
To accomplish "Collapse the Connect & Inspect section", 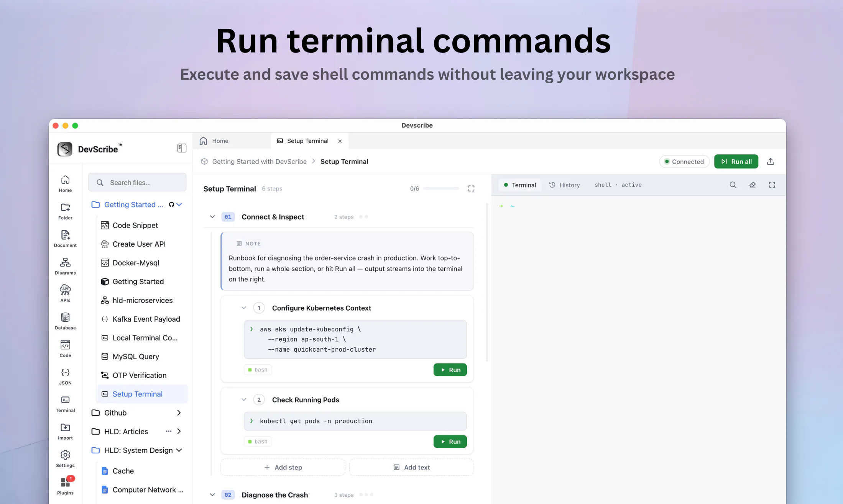I will (212, 217).
